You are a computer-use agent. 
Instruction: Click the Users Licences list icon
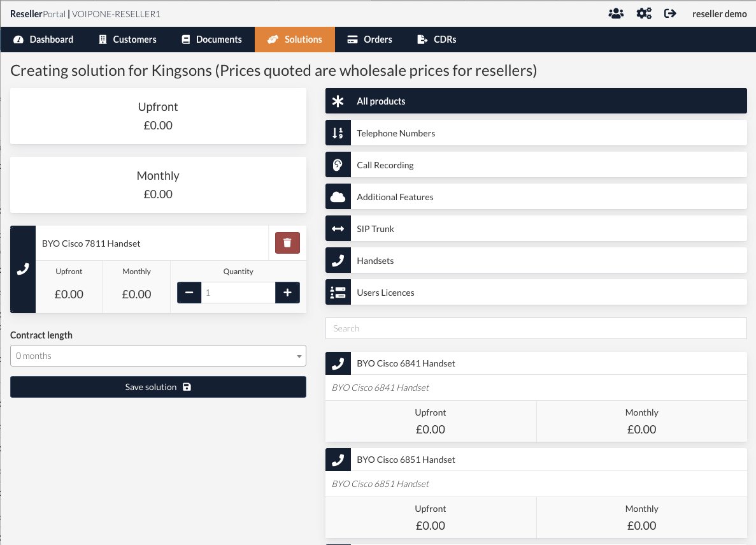coord(338,292)
